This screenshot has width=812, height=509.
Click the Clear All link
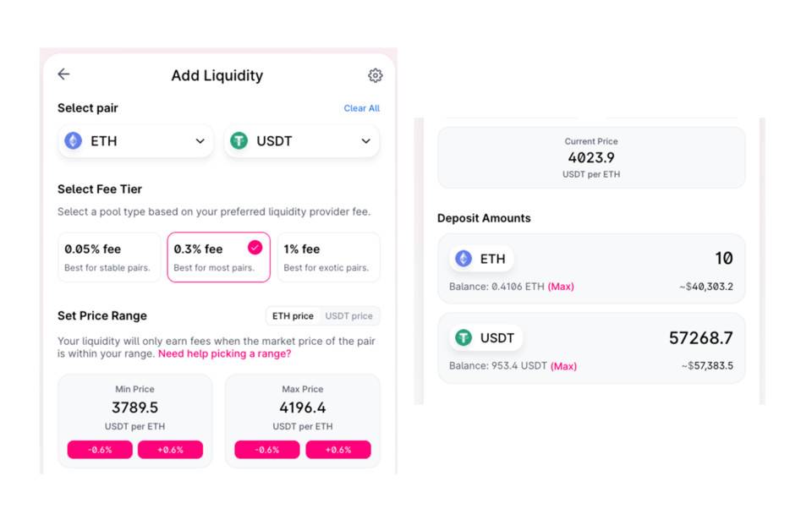click(x=361, y=108)
